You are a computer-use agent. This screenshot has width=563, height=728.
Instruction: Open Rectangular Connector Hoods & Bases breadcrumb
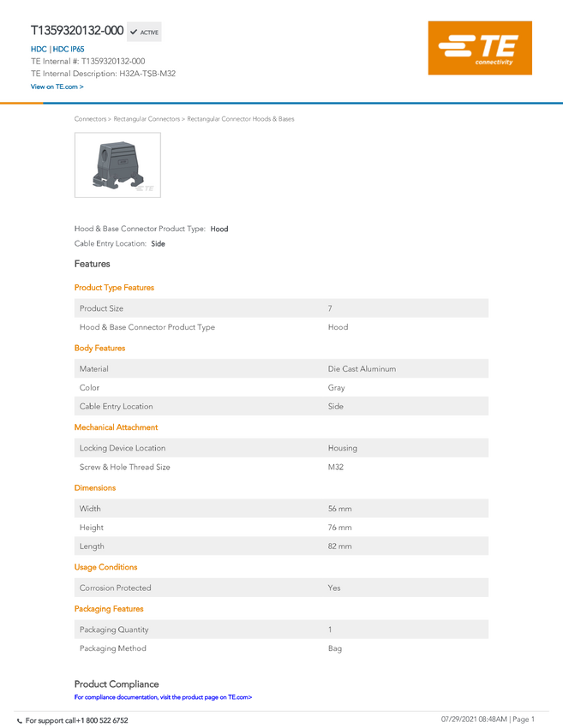coord(241,119)
